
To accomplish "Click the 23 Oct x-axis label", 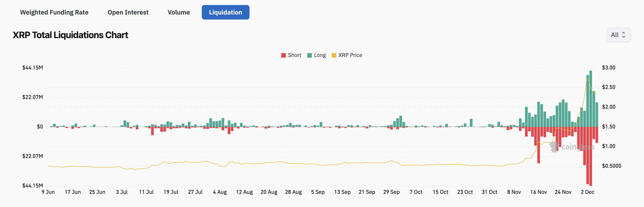I will coord(465,192).
